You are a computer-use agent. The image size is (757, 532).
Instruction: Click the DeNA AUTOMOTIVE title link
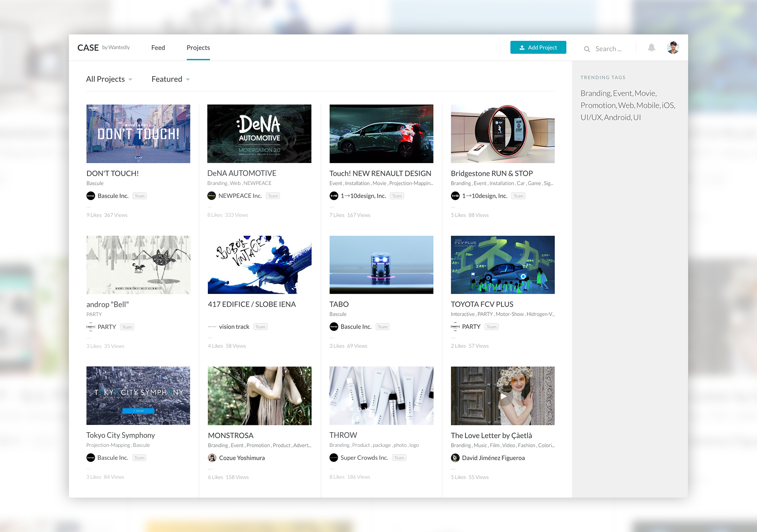(x=242, y=173)
